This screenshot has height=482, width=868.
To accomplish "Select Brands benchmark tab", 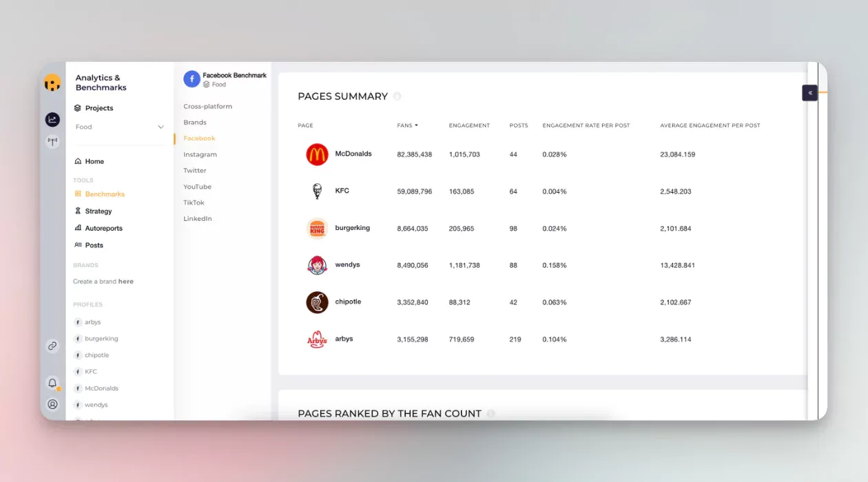I will [x=195, y=122].
